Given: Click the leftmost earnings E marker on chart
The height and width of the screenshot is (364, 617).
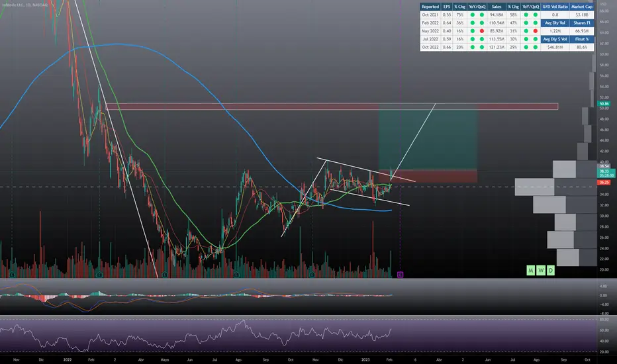Looking at the screenshot, I should (x=13, y=273).
